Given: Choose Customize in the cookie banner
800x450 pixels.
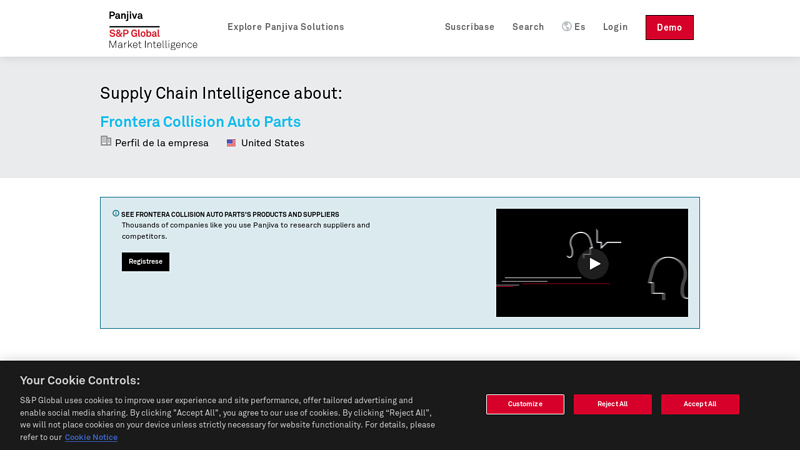Looking at the screenshot, I should click(x=525, y=404).
